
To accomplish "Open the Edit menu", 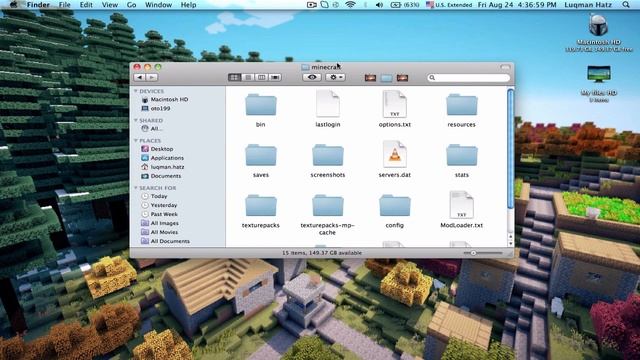I will coord(86,5).
